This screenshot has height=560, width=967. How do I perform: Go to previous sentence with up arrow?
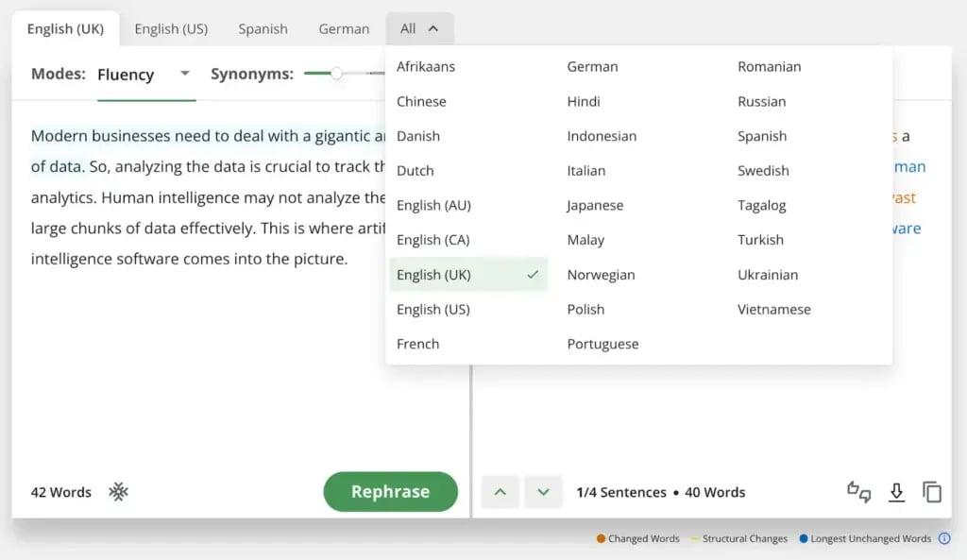point(500,491)
